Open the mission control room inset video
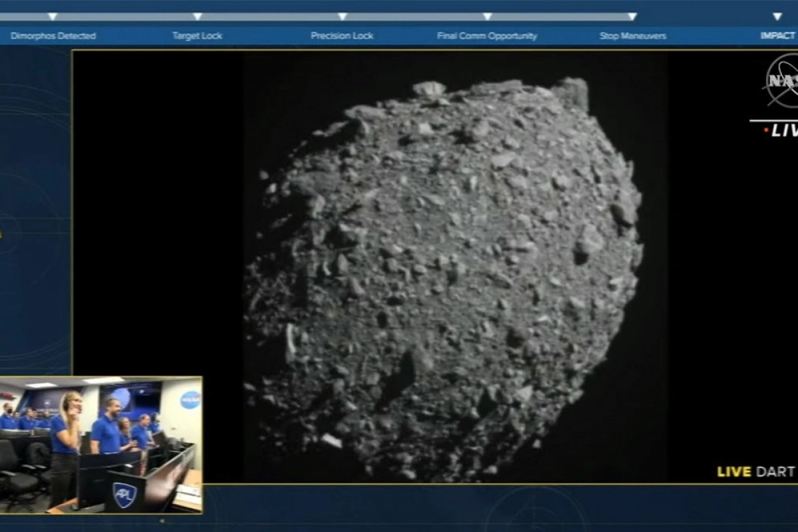Screen dimensions: 798x532 101,444
